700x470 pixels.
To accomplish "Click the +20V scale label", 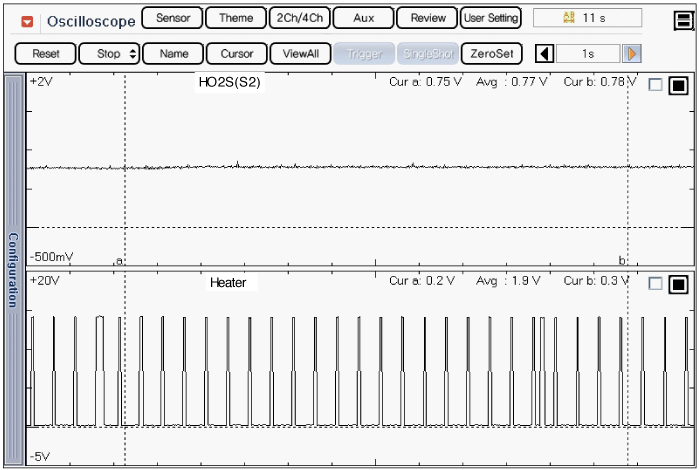I will (44, 281).
